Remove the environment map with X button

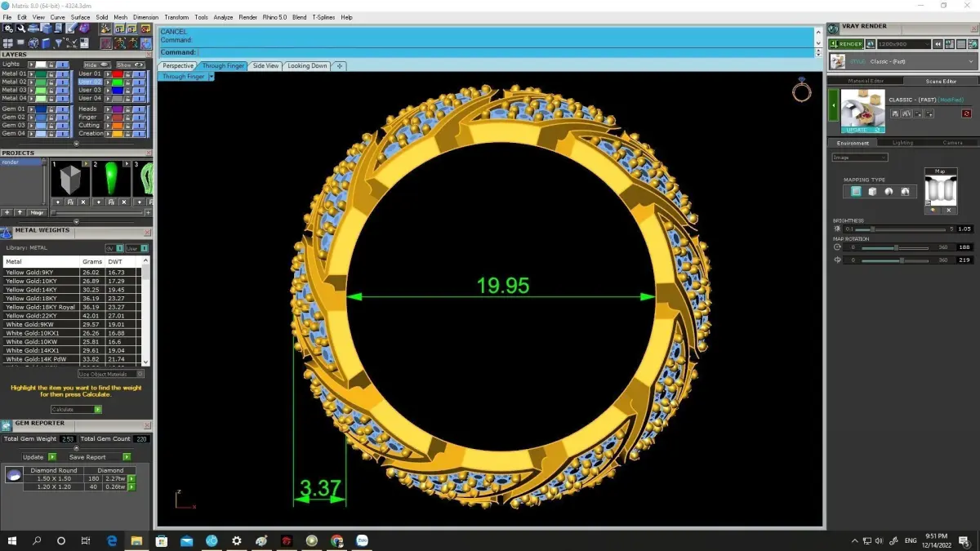[x=948, y=210]
